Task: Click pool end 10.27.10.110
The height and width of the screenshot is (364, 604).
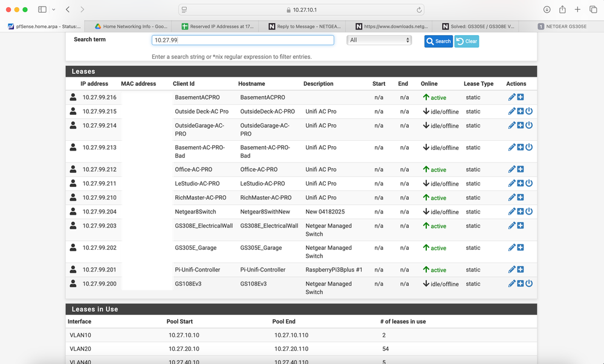Action: (291, 335)
